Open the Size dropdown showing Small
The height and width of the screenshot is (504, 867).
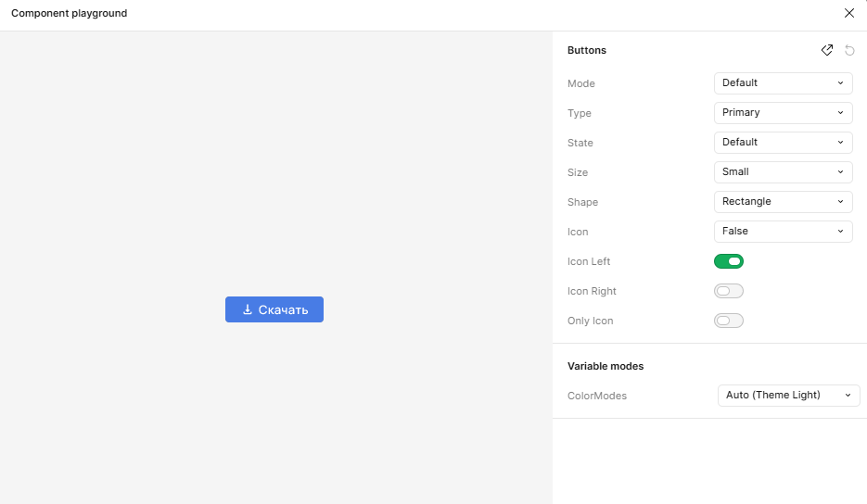pos(783,172)
